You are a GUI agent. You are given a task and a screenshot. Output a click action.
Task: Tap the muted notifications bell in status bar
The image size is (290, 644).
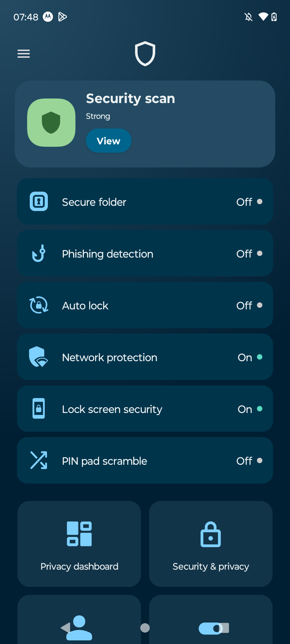click(x=248, y=17)
